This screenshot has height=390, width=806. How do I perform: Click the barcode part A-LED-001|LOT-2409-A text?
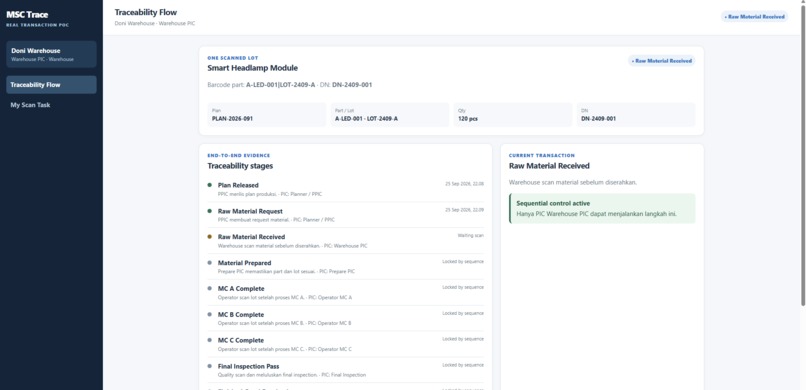(281, 85)
